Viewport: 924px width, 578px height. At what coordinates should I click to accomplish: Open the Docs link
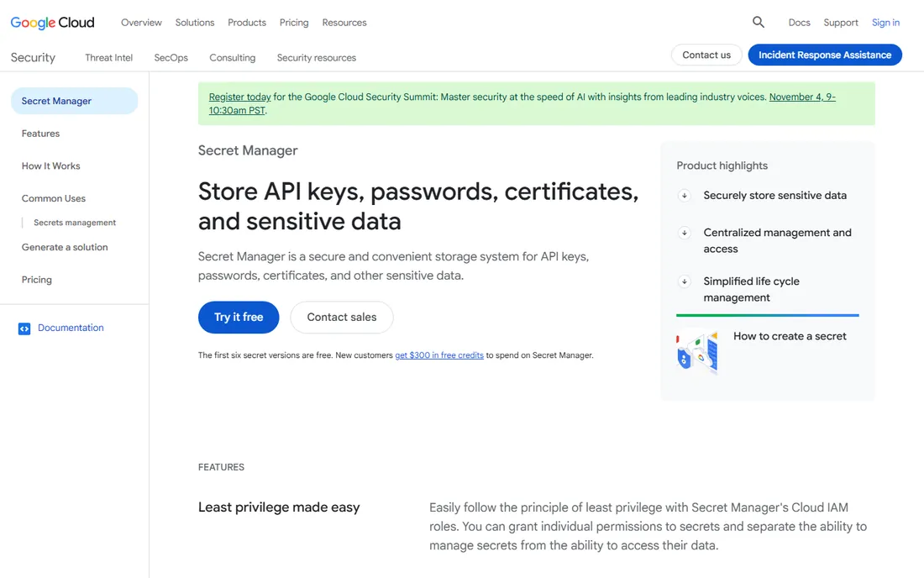pos(799,23)
